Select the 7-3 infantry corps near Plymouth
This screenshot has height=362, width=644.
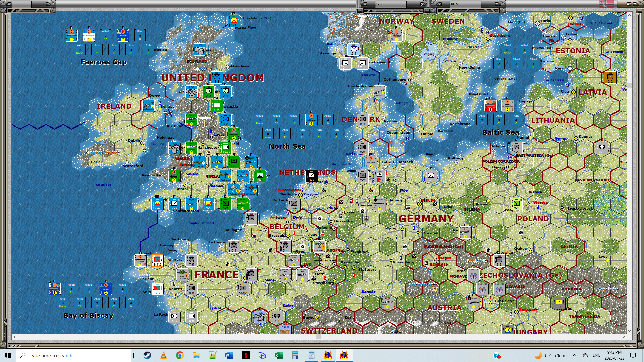coord(174,204)
